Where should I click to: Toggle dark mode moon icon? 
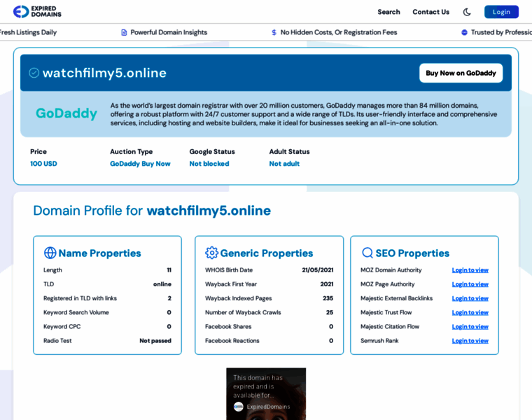(x=467, y=12)
